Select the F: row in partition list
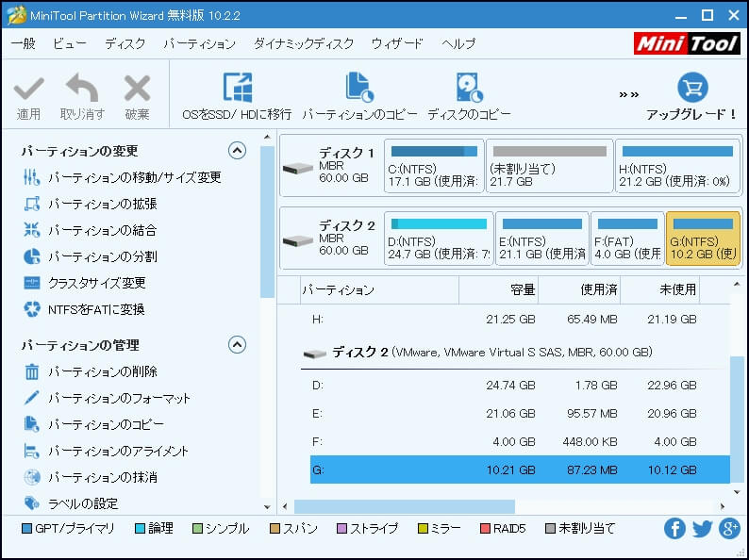749x560 pixels. tap(520, 441)
